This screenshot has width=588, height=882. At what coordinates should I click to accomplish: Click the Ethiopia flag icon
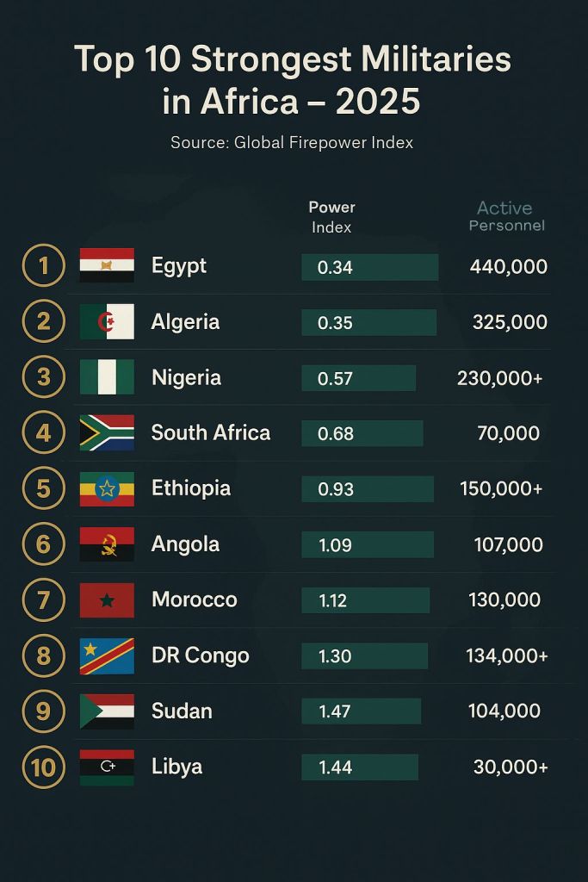(107, 488)
